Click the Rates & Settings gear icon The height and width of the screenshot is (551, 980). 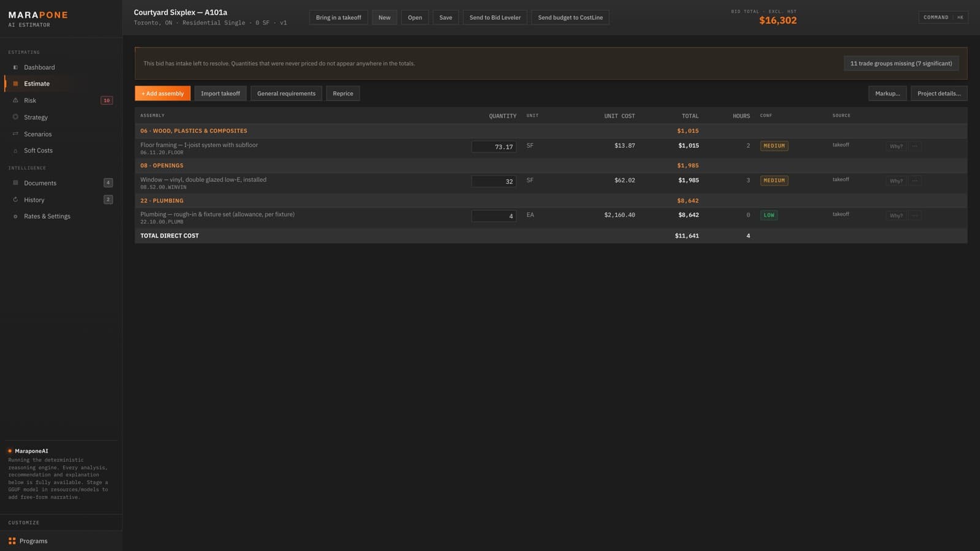[x=15, y=216]
